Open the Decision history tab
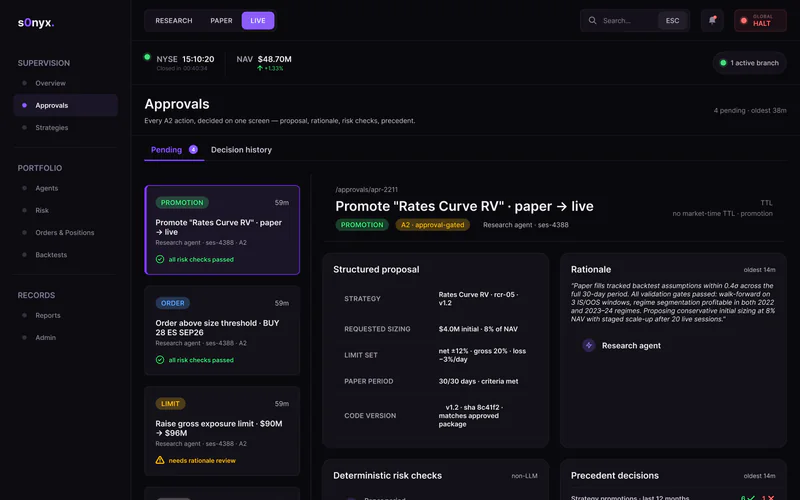Image resolution: width=800 pixels, height=500 pixels. click(241, 149)
